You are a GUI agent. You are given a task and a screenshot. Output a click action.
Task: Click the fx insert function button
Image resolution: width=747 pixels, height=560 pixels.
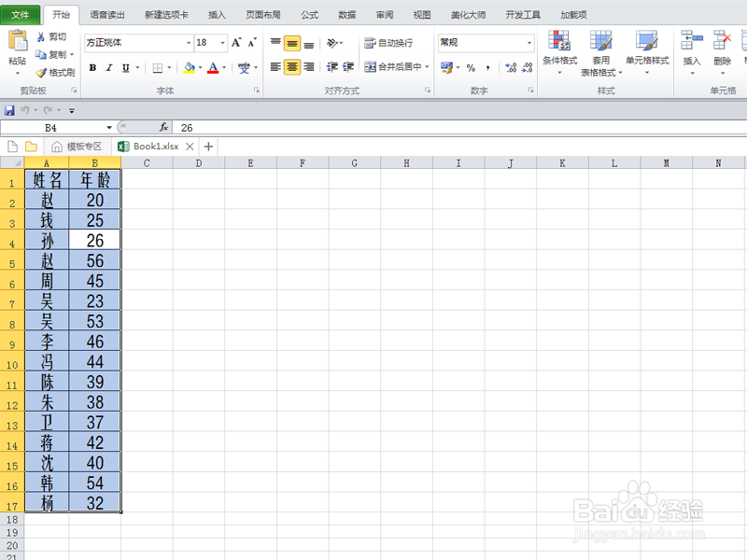click(164, 127)
